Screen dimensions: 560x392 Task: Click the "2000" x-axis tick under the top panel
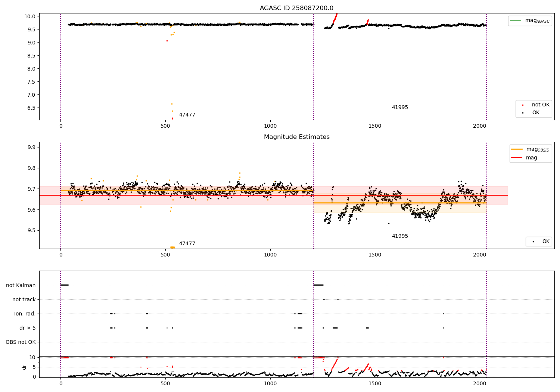tap(480, 126)
